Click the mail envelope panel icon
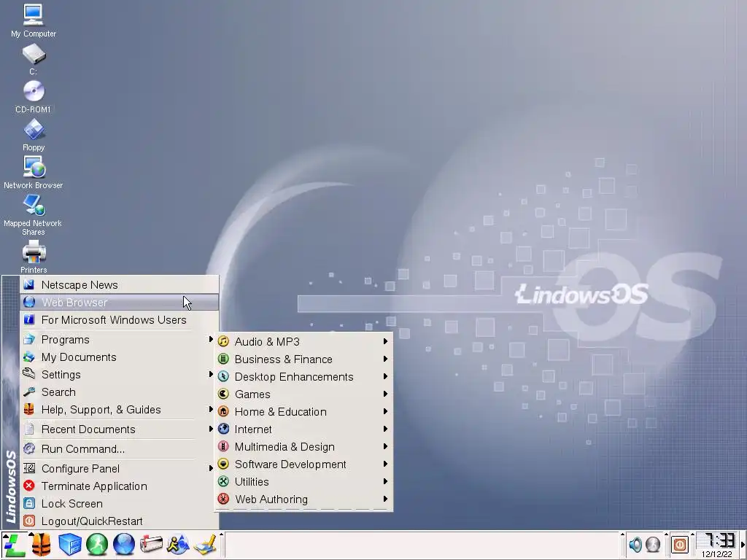Viewport: 747px width, 560px height. [x=151, y=545]
